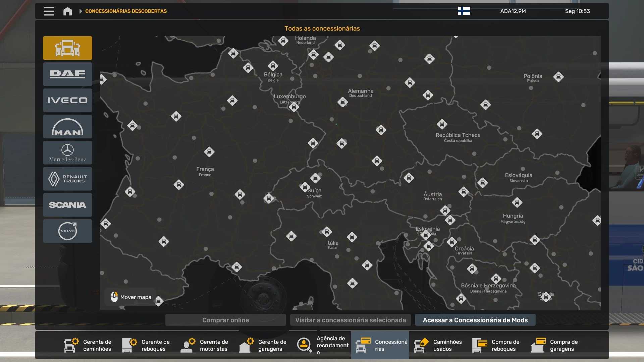Open the hamburger main menu
Image resolution: width=644 pixels, height=362 pixels.
coord(49,11)
